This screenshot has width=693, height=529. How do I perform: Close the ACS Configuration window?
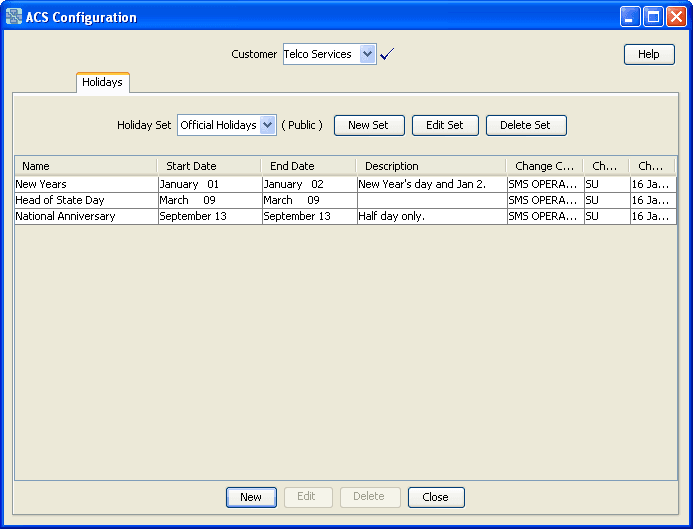(676, 17)
